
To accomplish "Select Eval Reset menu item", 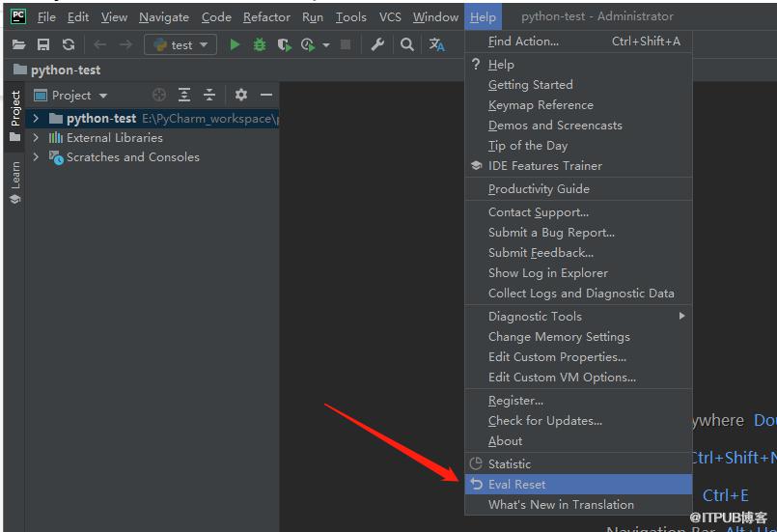I will 578,485.
